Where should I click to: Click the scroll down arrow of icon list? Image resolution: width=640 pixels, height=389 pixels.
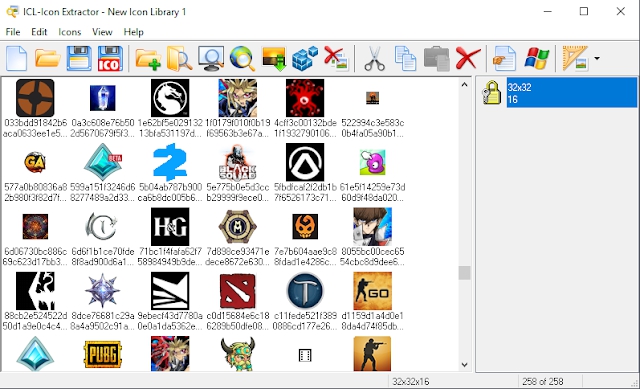point(464,365)
